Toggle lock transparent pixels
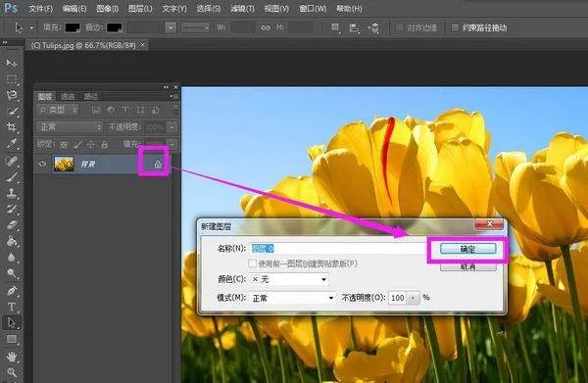Viewport: 588px width, 383px height. 64,144
